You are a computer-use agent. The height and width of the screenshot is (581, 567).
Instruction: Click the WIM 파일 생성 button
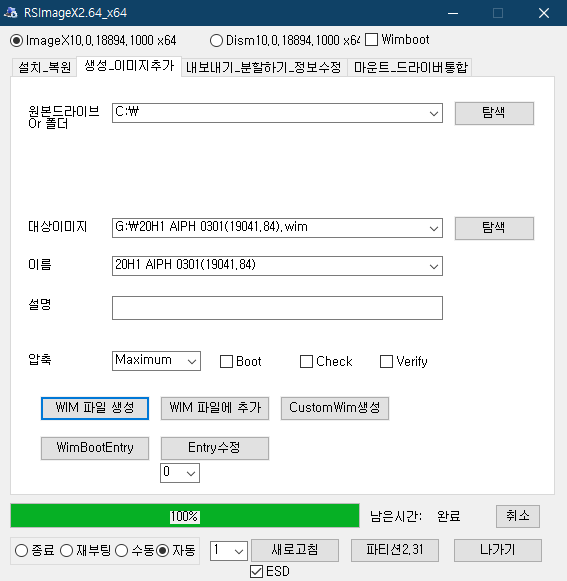click(x=95, y=408)
